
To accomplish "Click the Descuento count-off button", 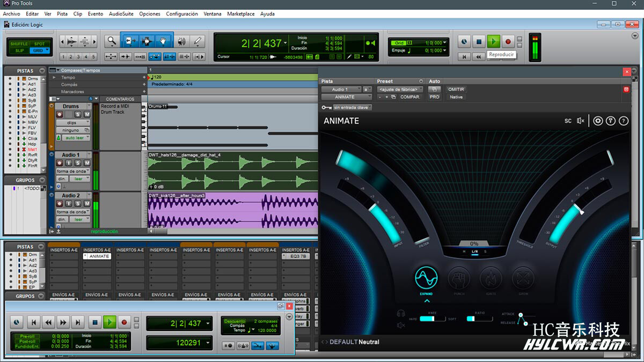I will tap(235, 321).
